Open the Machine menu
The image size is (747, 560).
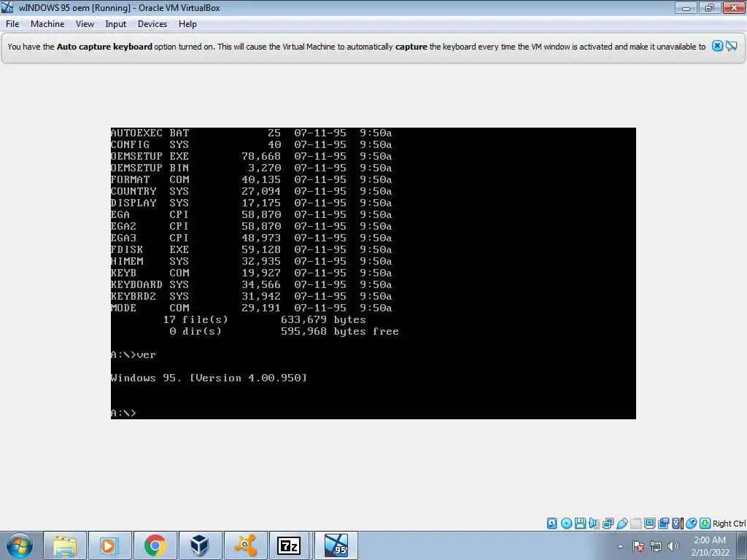pyautogui.click(x=47, y=24)
